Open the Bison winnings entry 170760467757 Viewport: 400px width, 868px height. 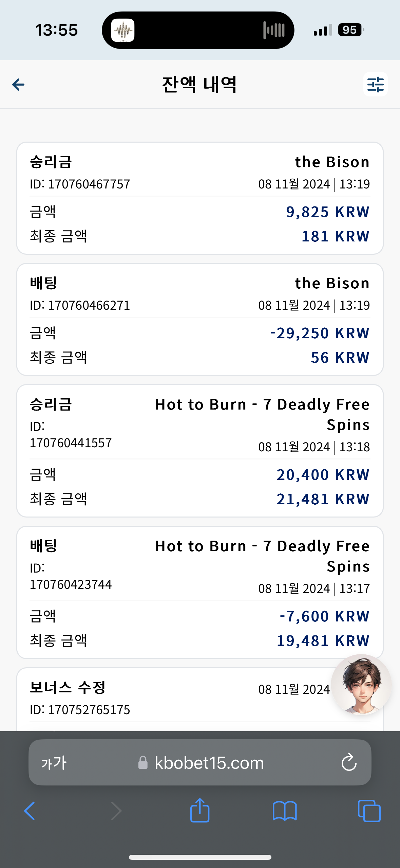coord(200,198)
